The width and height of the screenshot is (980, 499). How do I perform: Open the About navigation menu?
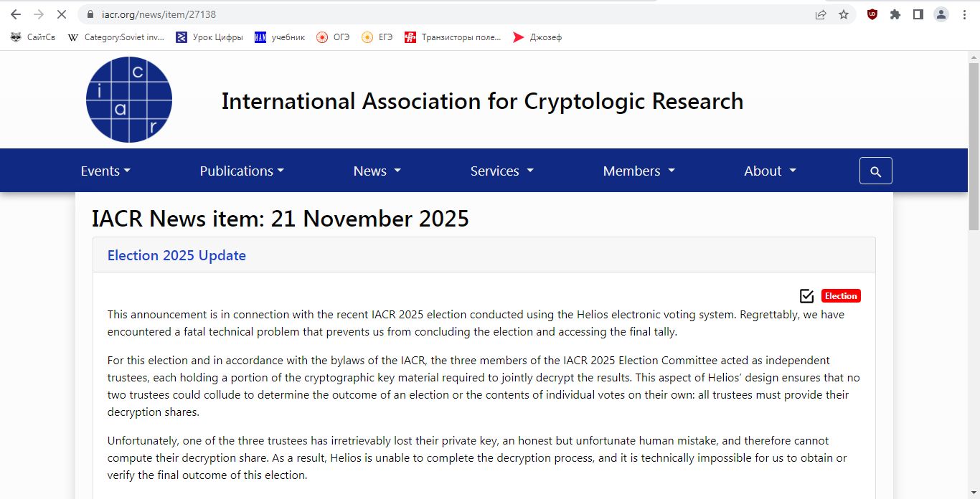coord(770,171)
